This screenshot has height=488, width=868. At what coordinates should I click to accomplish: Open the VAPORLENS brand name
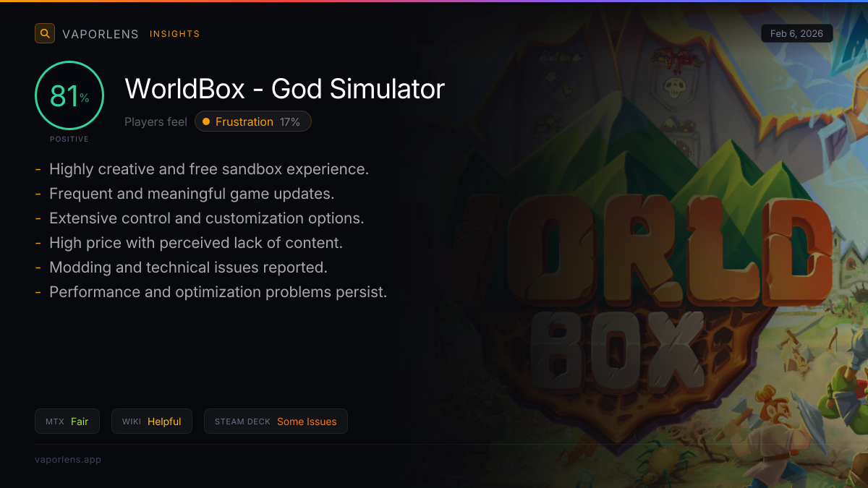(x=101, y=34)
